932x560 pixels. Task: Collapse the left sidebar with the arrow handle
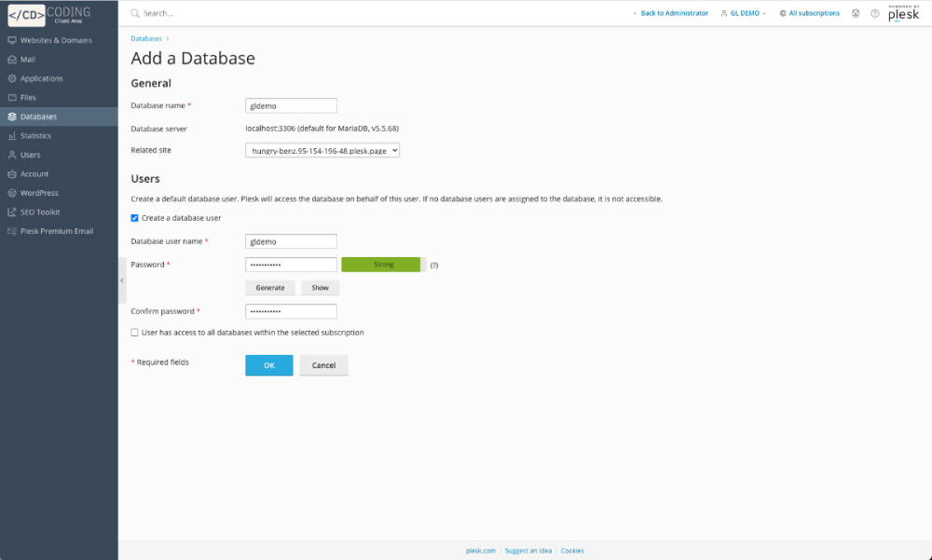(x=122, y=280)
